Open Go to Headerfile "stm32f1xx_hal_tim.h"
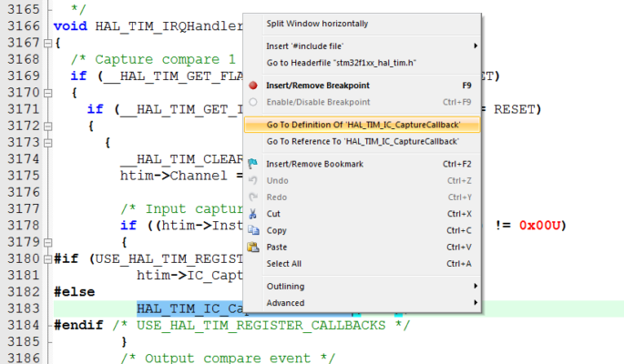The width and height of the screenshot is (624, 364). click(343, 62)
